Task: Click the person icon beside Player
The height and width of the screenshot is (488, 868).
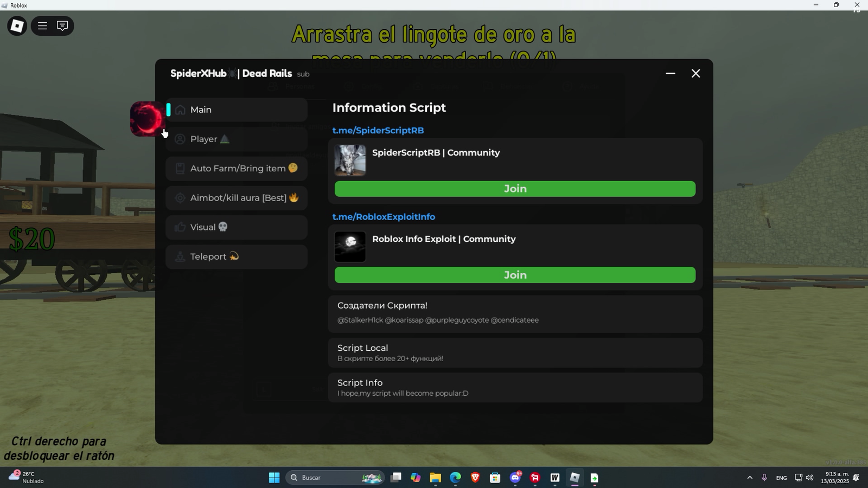Action: coord(180,139)
